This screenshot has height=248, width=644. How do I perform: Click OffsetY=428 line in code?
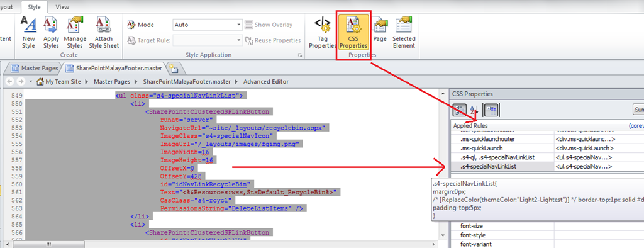180,176
